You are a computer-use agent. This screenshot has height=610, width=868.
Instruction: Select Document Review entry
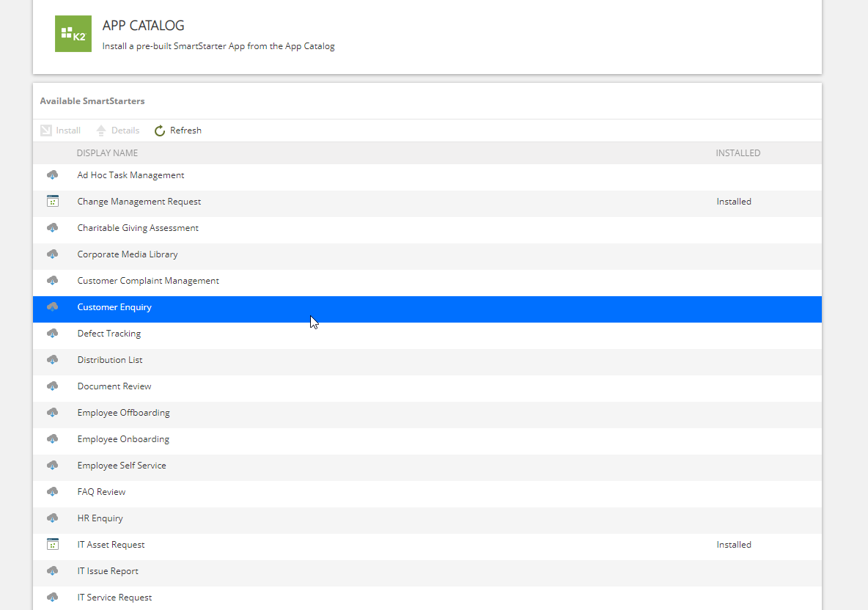tap(427, 389)
